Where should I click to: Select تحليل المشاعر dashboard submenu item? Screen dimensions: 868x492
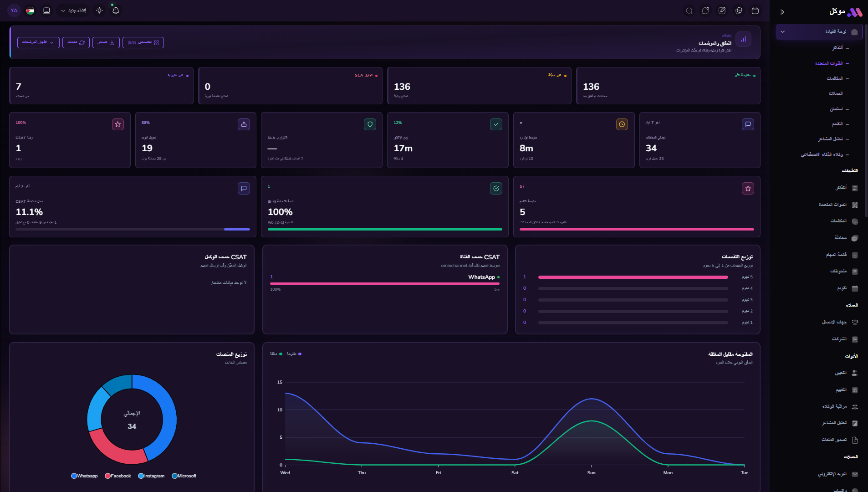tap(831, 139)
